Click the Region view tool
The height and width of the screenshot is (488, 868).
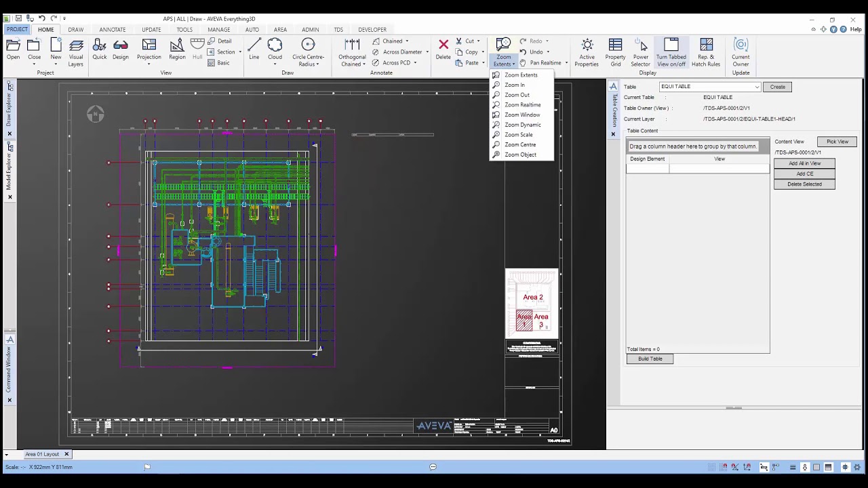(x=177, y=50)
